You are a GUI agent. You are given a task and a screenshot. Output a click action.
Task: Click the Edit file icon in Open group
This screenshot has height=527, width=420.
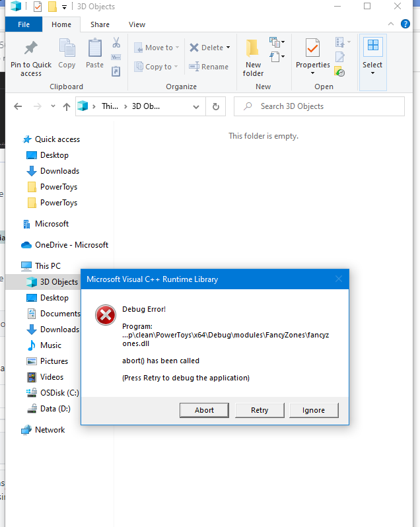(x=339, y=57)
